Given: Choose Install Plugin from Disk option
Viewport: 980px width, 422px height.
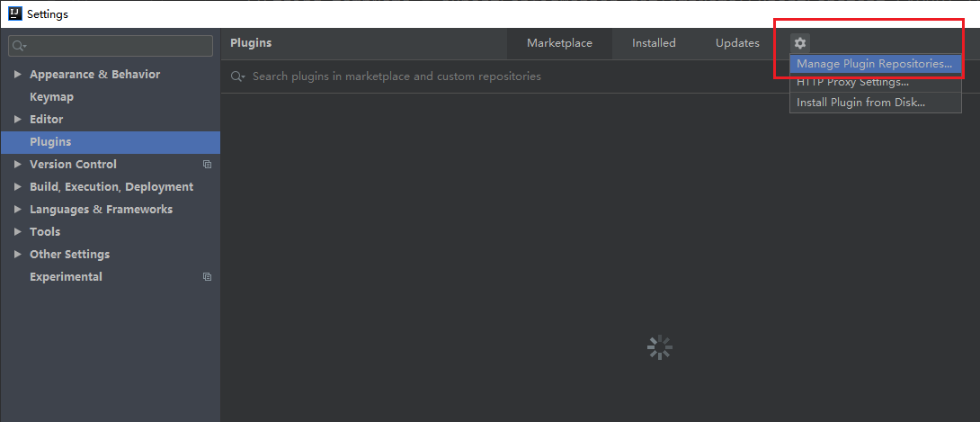Looking at the screenshot, I should (x=860, y=103).
